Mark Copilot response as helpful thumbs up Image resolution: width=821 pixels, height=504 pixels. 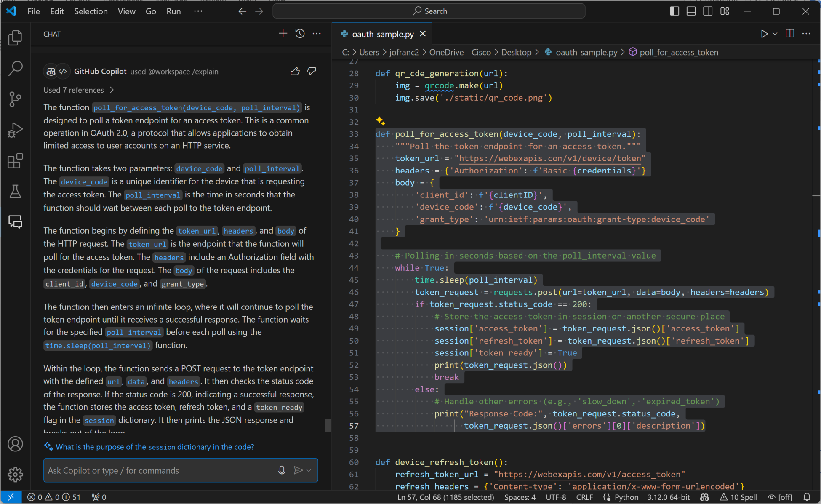(295, 72)
